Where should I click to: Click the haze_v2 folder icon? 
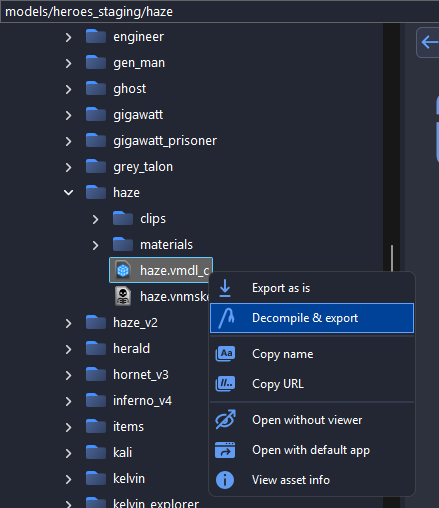96,322
